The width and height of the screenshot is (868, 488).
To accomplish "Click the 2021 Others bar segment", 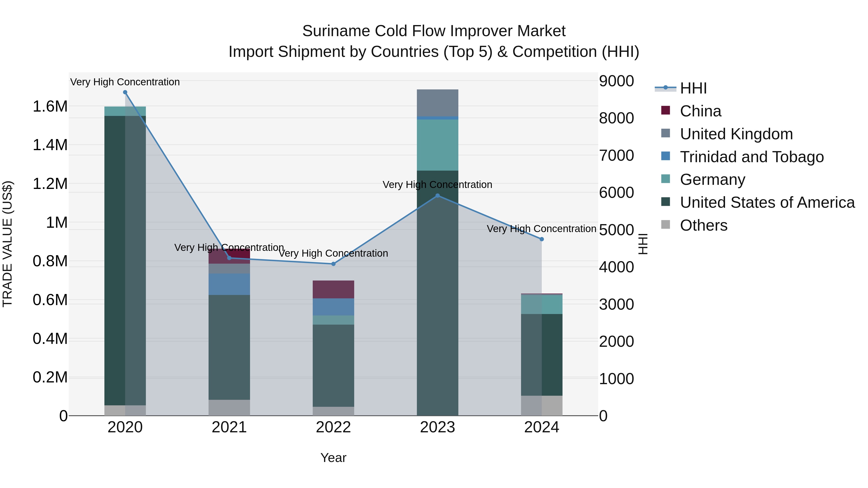I will click(x=230, y=408).
